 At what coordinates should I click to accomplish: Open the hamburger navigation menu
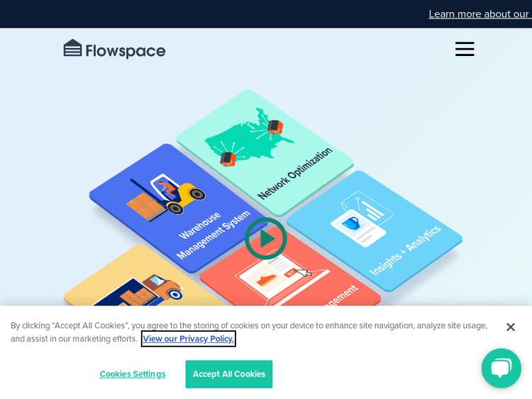[465, 49]
